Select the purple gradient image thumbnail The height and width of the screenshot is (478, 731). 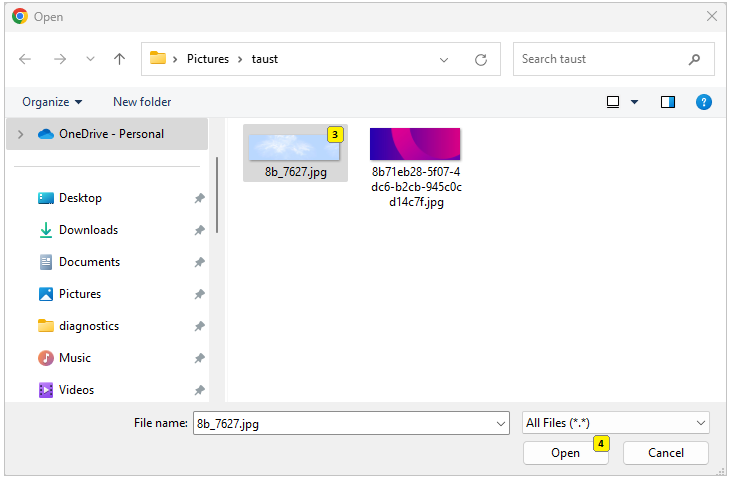click(415, 145)
